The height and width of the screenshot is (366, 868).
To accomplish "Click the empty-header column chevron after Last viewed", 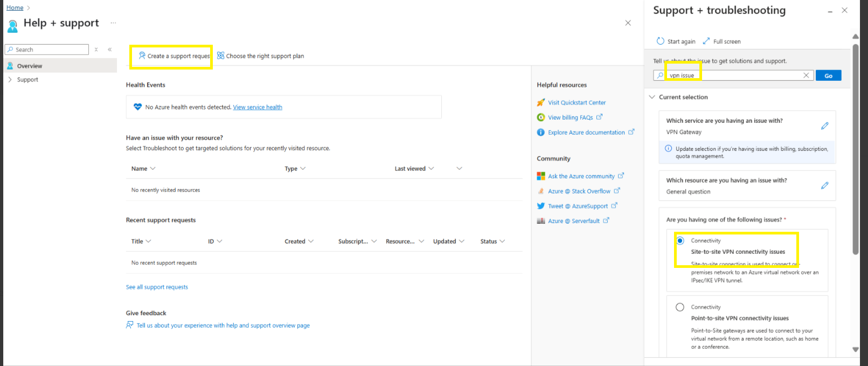I will tap(459, 169).
